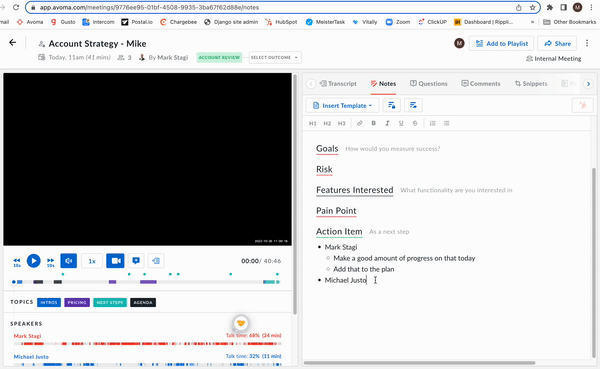The width and height of the screenshot is (600, 369).
Task: Apply H1 heading format
Action: pos(313,123)
